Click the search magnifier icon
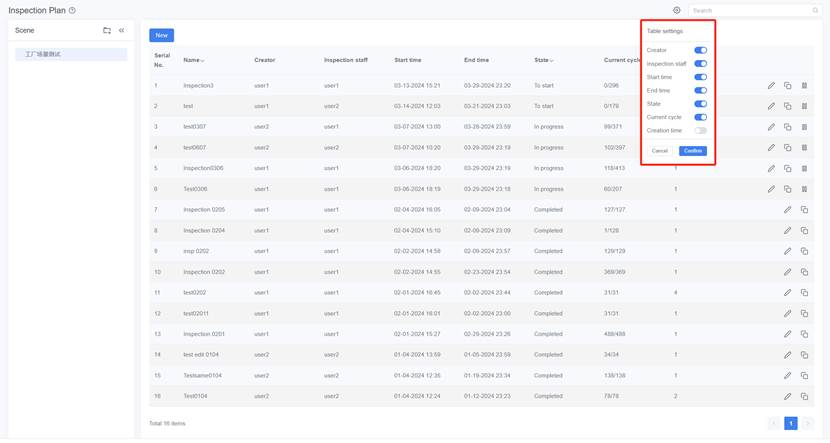This screenshot has height=443, width=830. pyautogui.click(x=815, y=10)
